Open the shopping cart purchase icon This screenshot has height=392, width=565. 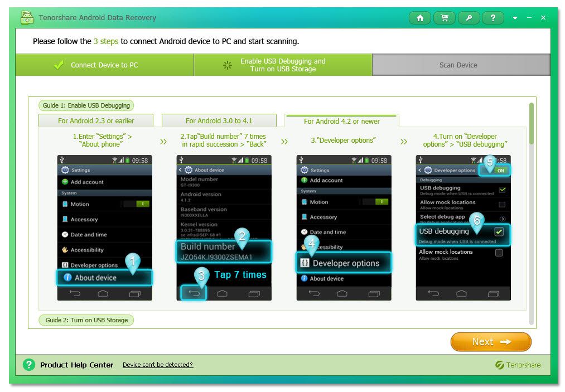[x=445, y=18]
